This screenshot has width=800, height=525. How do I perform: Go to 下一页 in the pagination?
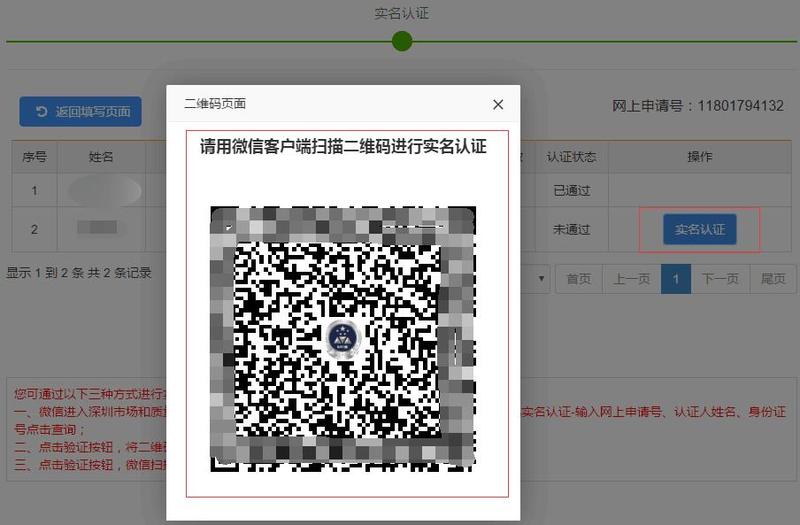pos(720,279)
